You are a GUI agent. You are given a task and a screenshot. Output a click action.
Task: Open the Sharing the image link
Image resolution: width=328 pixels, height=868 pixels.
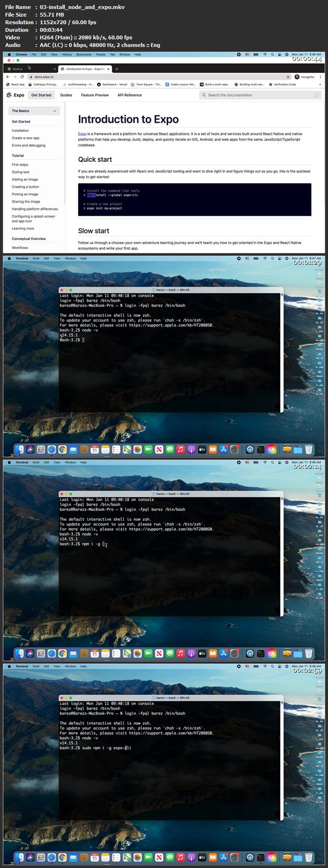(26, 202)
